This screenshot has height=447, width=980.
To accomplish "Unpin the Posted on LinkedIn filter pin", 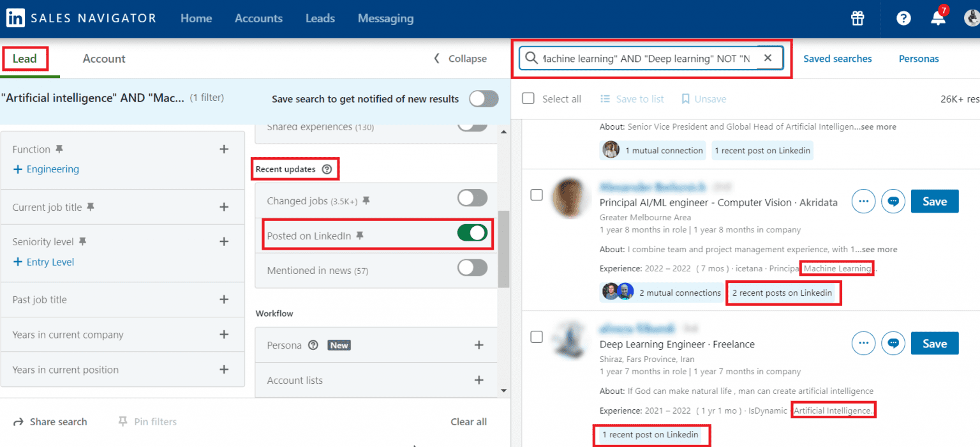I will [360, 235].
